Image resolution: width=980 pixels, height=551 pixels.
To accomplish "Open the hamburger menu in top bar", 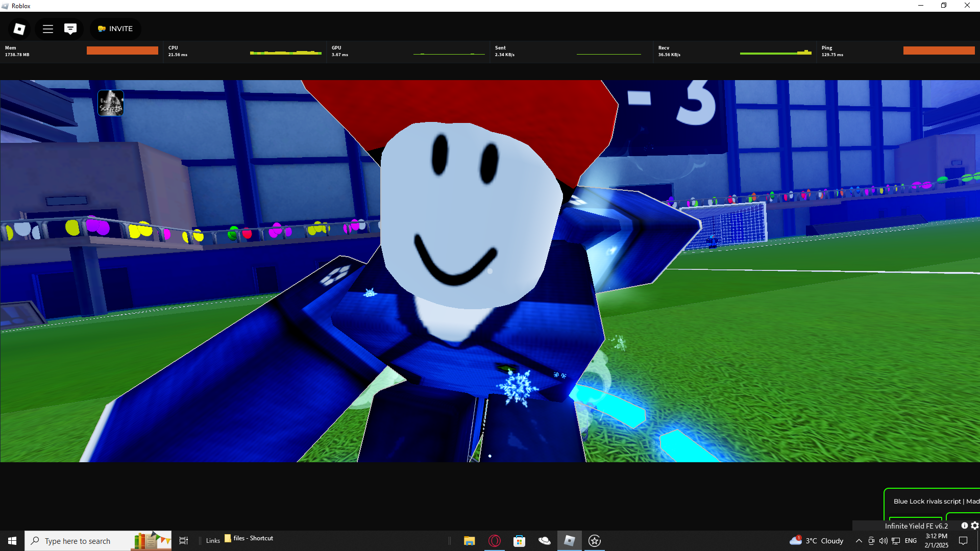I will click(x=48, y=29).
